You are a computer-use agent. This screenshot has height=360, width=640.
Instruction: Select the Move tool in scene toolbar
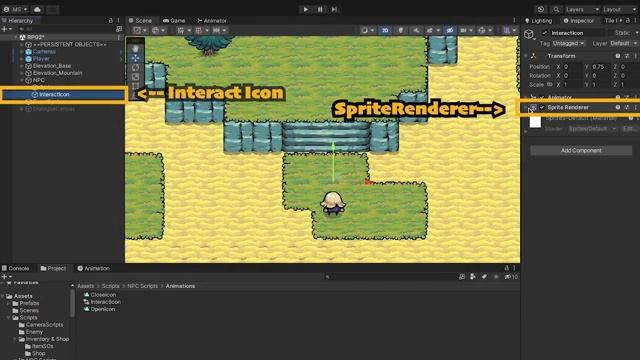pyautogui.click(x=136, y=58)
